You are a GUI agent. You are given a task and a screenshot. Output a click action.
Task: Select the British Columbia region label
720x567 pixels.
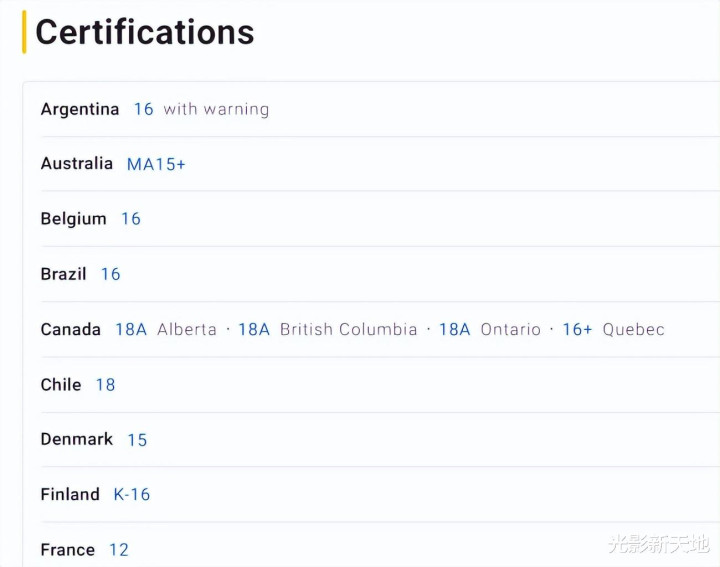[x=349, y=329]
